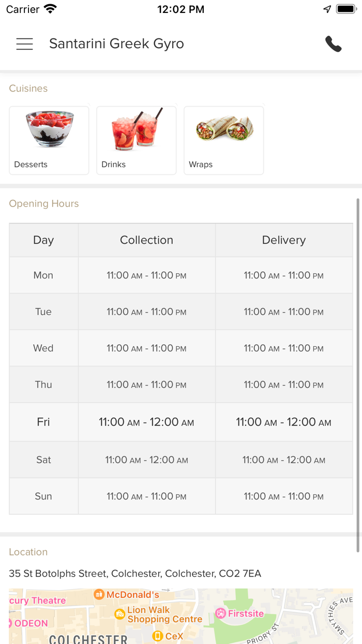This screenshot has height=644, width=362.
Task: Tap the CeX map marker icon
Action: click(158, 636)
